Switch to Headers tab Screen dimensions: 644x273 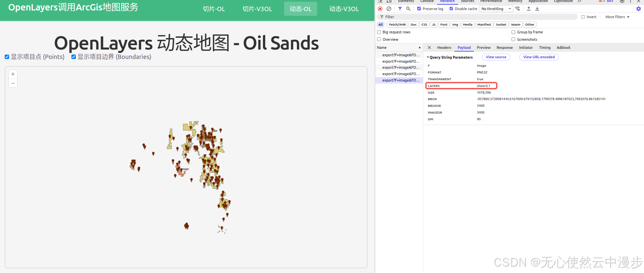(444, 48)
